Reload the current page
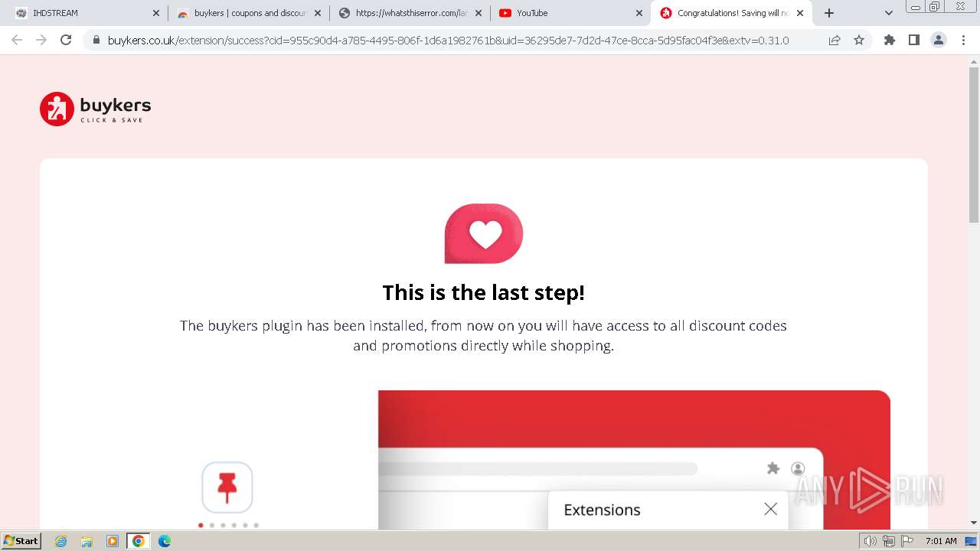This screenshot has width=980, height=551. 66,40
